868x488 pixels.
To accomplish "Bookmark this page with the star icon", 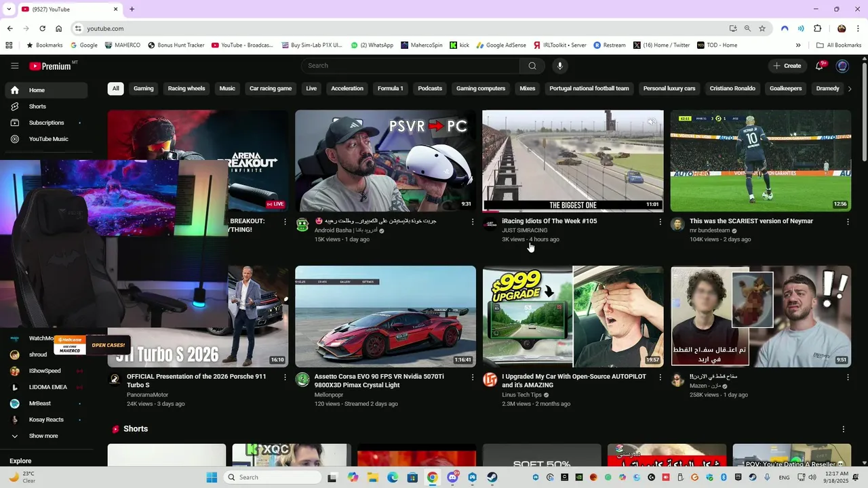I will coord(762,28).
